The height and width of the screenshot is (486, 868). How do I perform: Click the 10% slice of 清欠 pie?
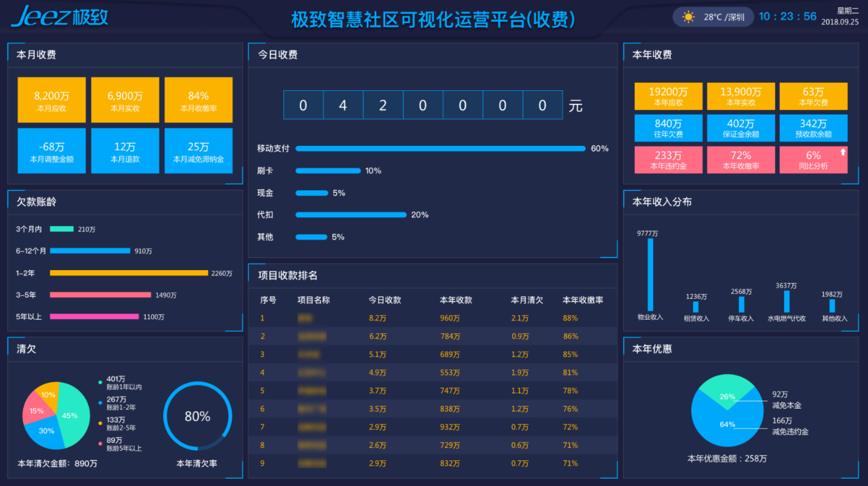pyautogui.click(x=47, y=393)
